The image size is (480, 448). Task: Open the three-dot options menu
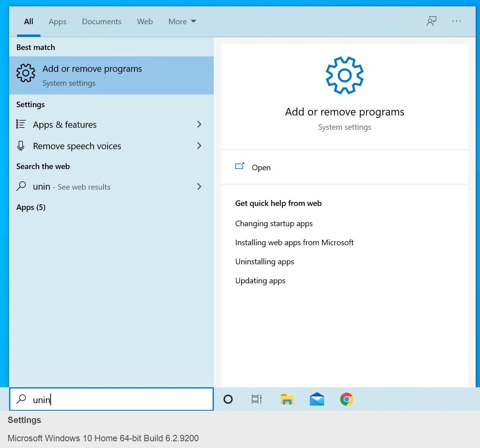(456, 21)
